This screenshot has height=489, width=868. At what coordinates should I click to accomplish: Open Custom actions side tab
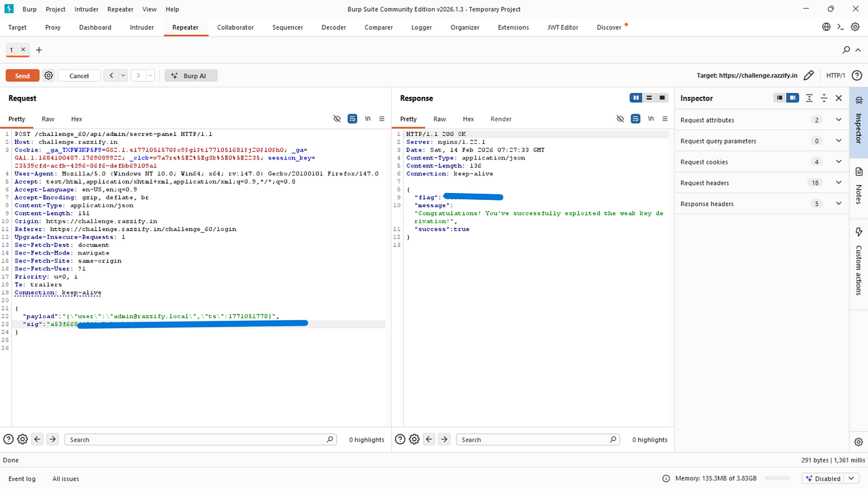(x=859, y=262)
